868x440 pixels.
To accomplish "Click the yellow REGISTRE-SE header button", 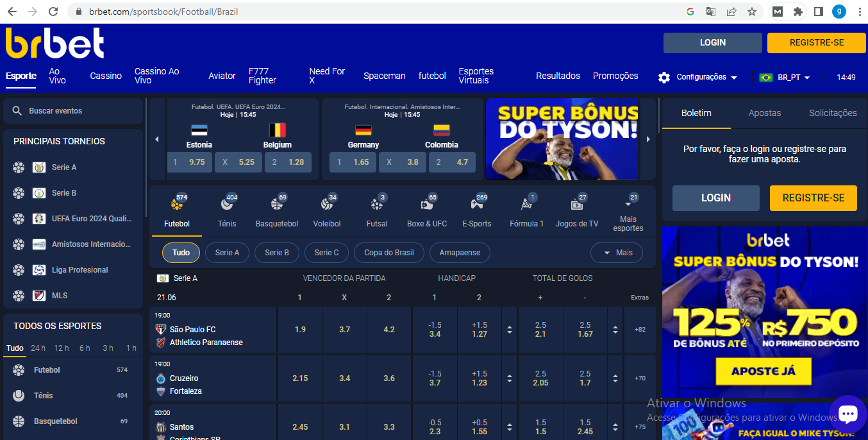I will pyautogui.click(x=816, y=43).
